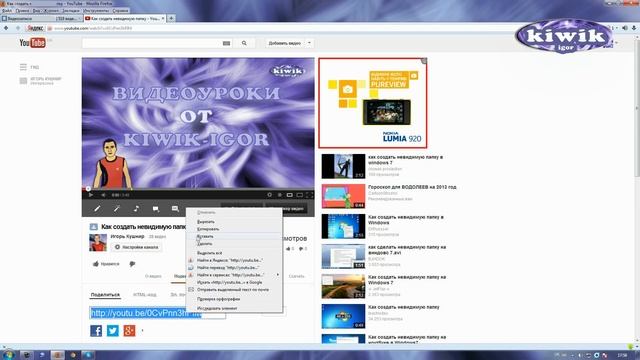
Task: Open a new browser tab
Action: 171,18
